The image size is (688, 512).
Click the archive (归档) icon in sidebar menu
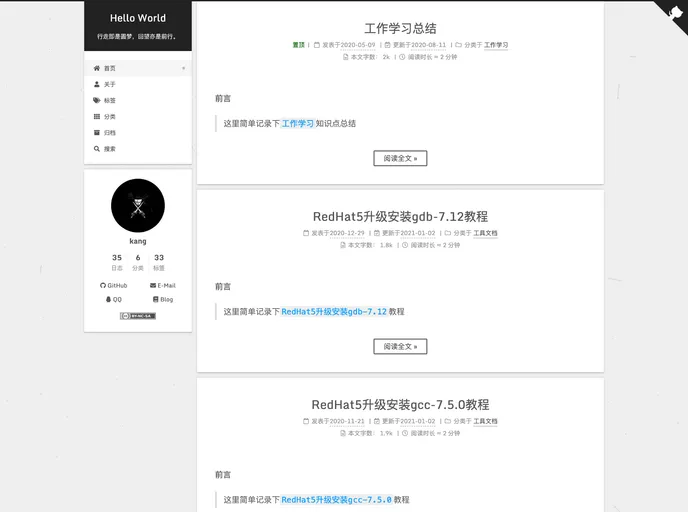(97, 133)
